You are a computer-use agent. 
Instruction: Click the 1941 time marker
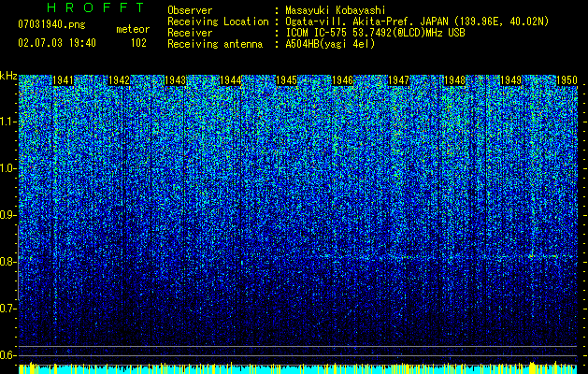[63, 80]
